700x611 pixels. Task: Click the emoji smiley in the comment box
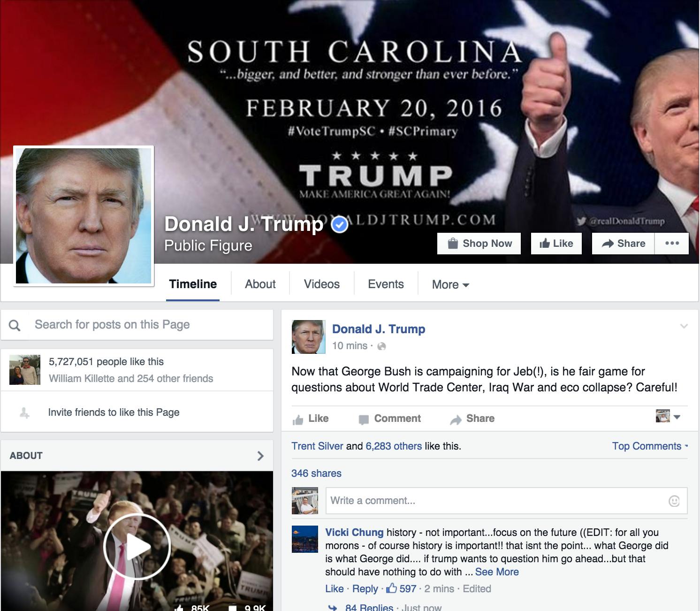coord(674,501)
